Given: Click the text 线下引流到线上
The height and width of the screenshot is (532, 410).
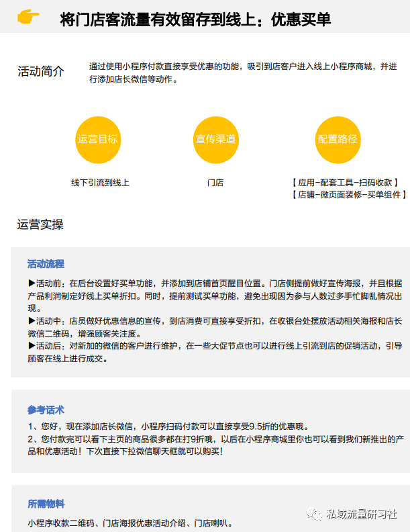Looking at the screenshot, I should pos(100,183).
